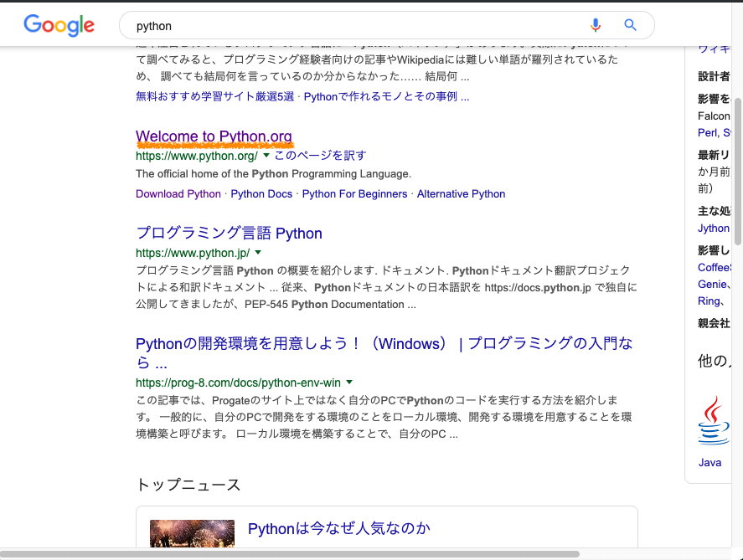This screenshot has width=743, height=560.
Task: Open the "Python Docs" sitelink
Action: 261,193
